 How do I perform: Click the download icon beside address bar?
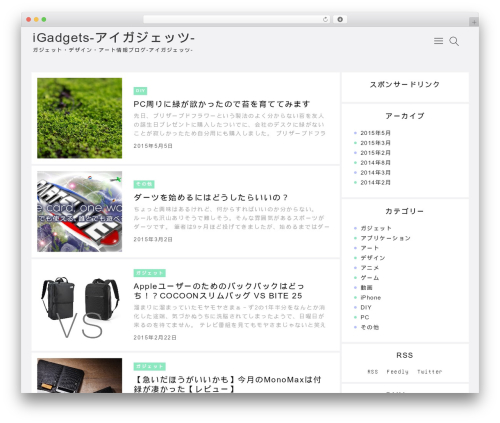[x=340, y=19]
